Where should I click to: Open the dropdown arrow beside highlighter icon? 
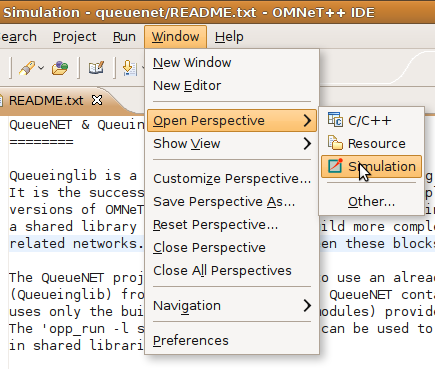pyautogui.click(x=41, y=68)
